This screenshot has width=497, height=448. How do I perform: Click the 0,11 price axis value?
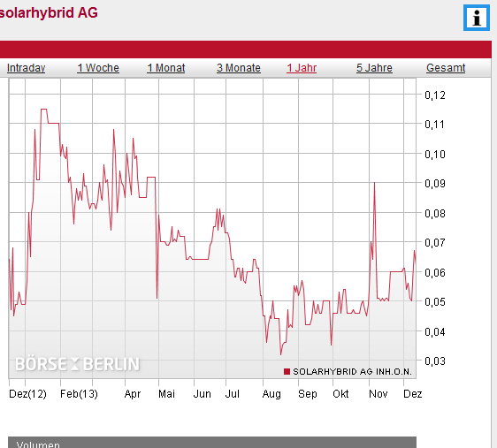tap(435, 124)
